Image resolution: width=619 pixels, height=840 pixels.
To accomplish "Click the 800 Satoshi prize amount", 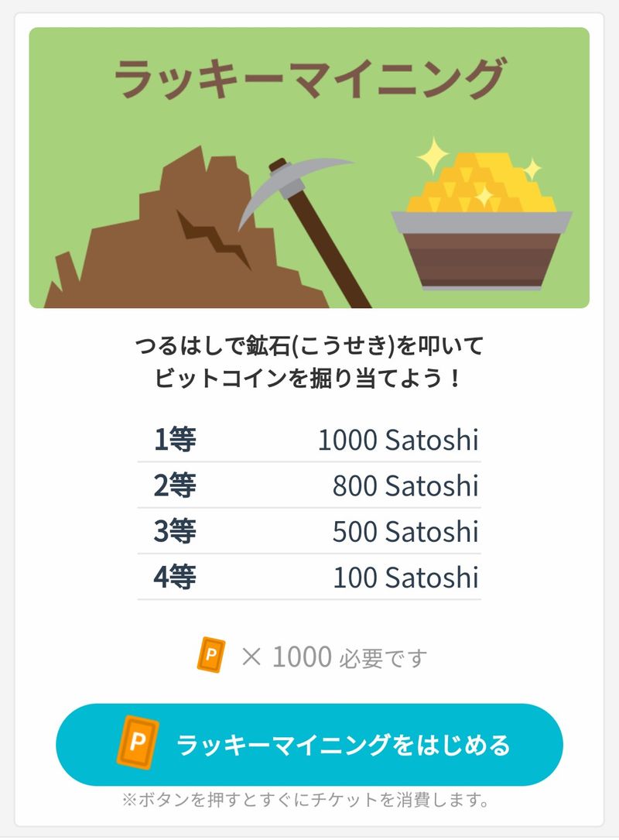I will (x=405, y=485).
